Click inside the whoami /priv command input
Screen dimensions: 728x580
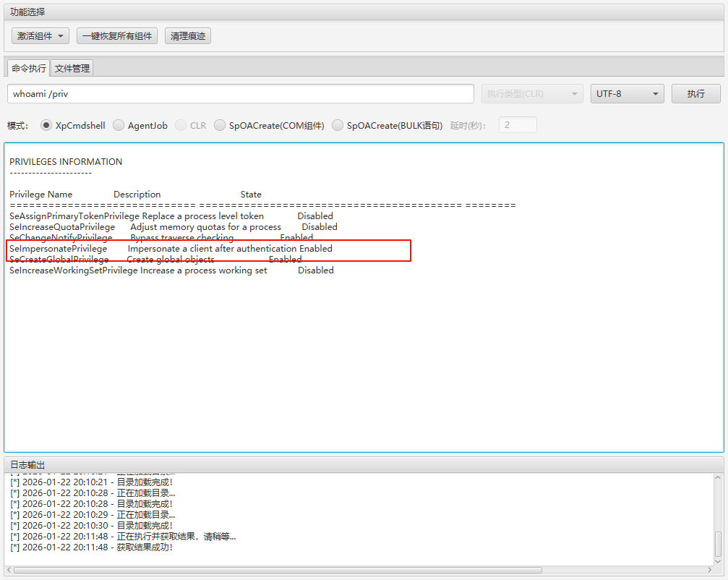(239, 93)
